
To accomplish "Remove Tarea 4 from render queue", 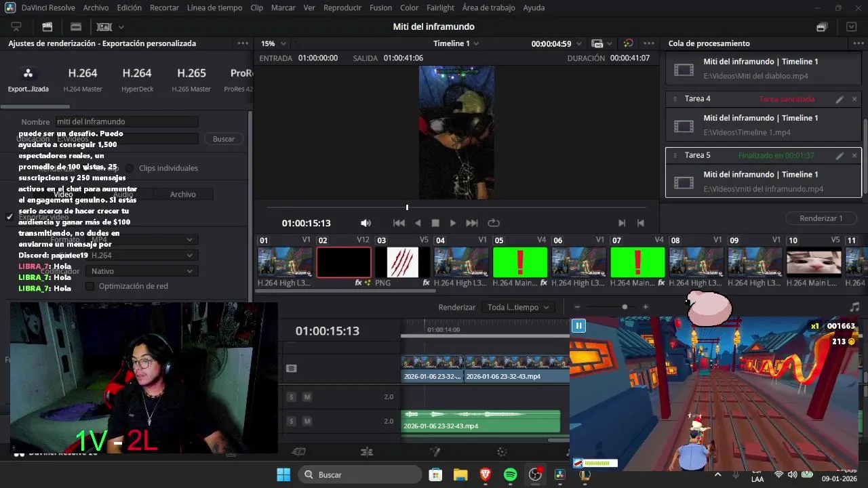I will pos(854,99).
